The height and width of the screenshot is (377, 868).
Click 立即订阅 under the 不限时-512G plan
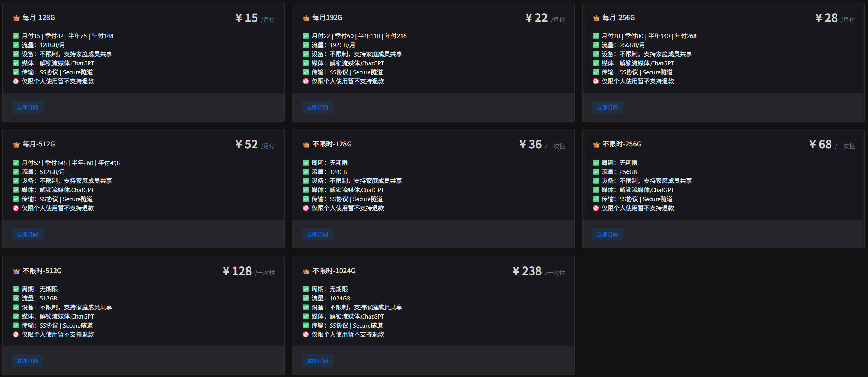[28, 361]
